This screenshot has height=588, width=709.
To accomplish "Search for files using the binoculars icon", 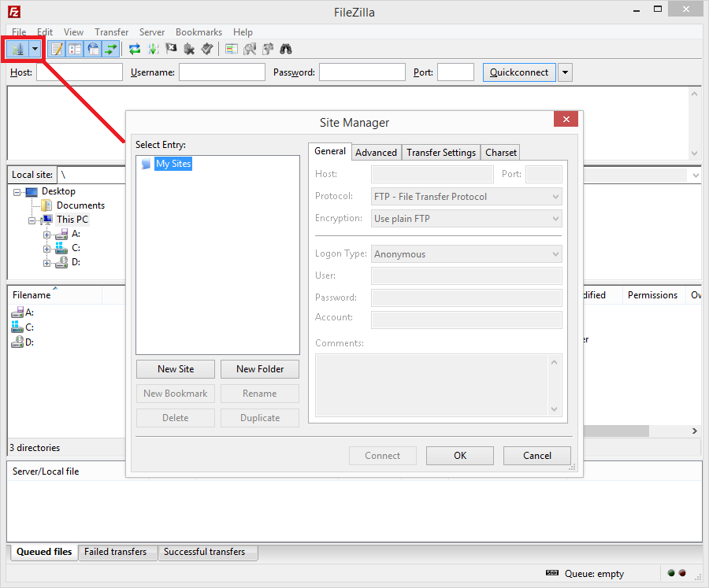I will (286, 49).
